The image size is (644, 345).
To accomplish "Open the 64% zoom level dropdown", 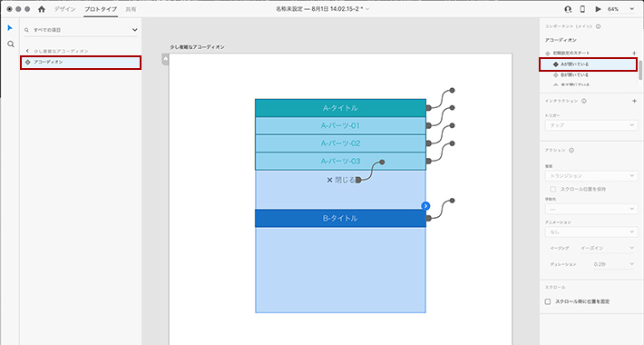I will point(621,9).
